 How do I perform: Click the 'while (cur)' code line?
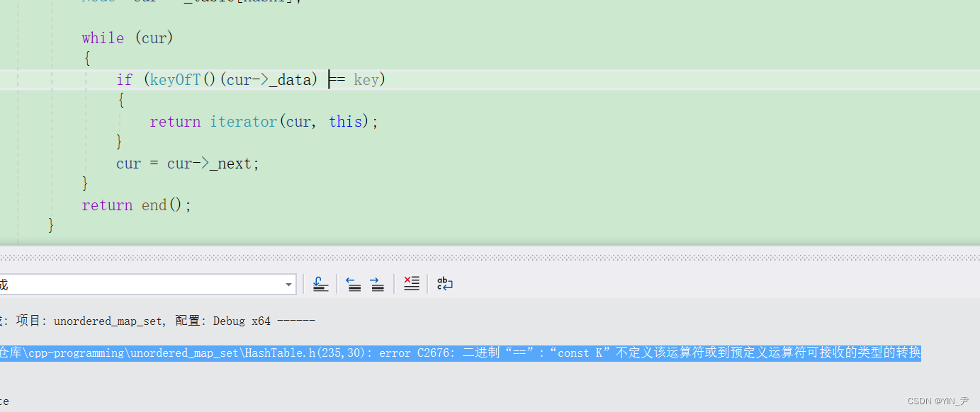[128, 38]
